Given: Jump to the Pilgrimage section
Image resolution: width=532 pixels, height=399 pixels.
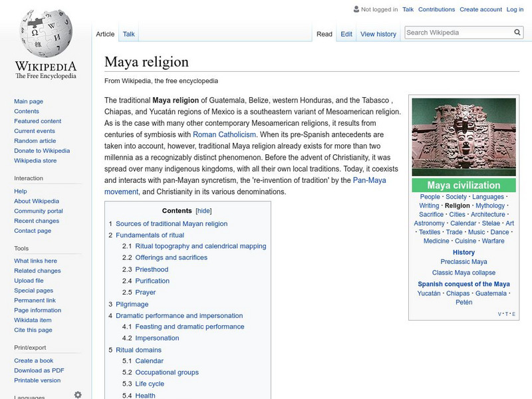Looking at the screenshot, I should click(132, 304).
